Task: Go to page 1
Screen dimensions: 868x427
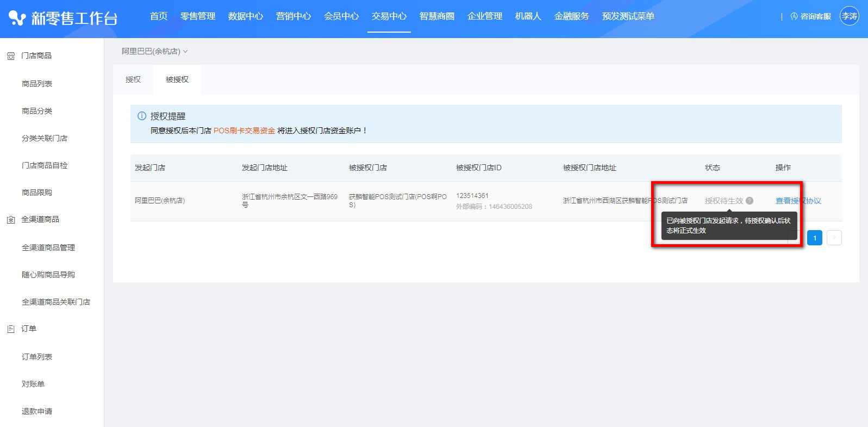Action: point(815,238)
